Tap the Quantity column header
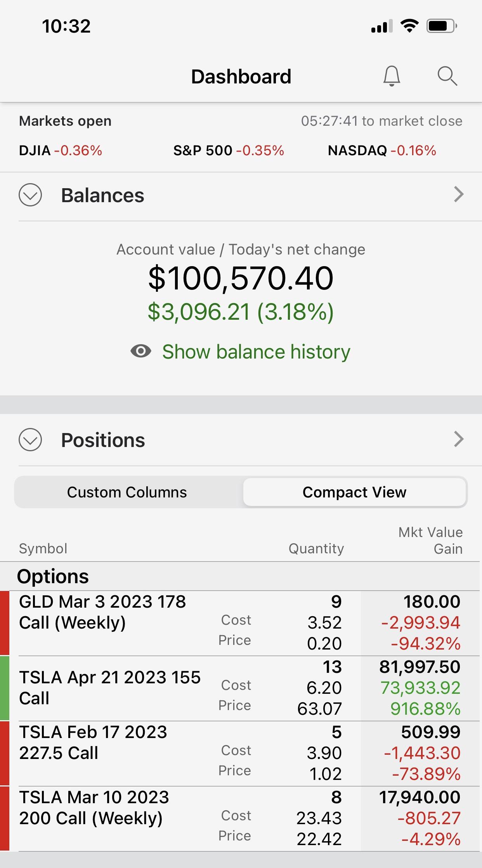Viewport: 482px width, 868px height. pos(316,549)
